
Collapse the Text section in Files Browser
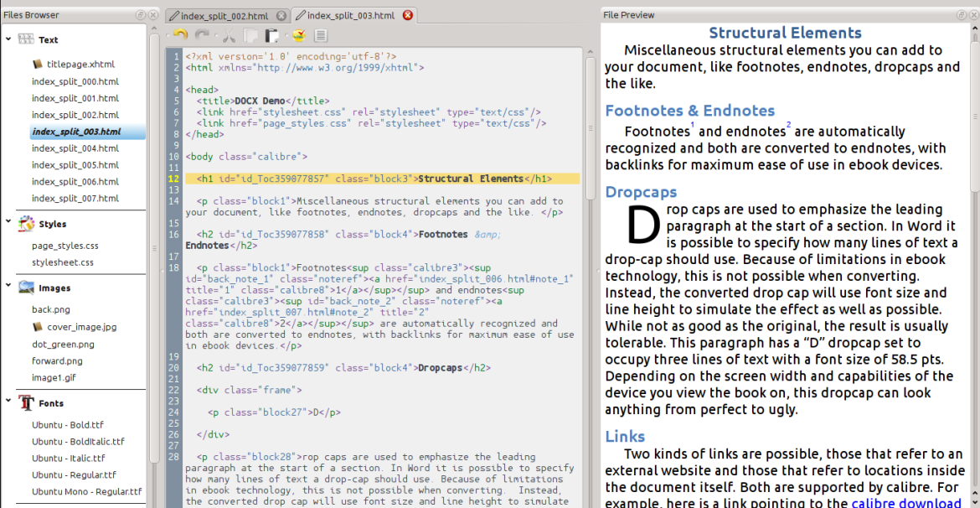pos(8,39)
